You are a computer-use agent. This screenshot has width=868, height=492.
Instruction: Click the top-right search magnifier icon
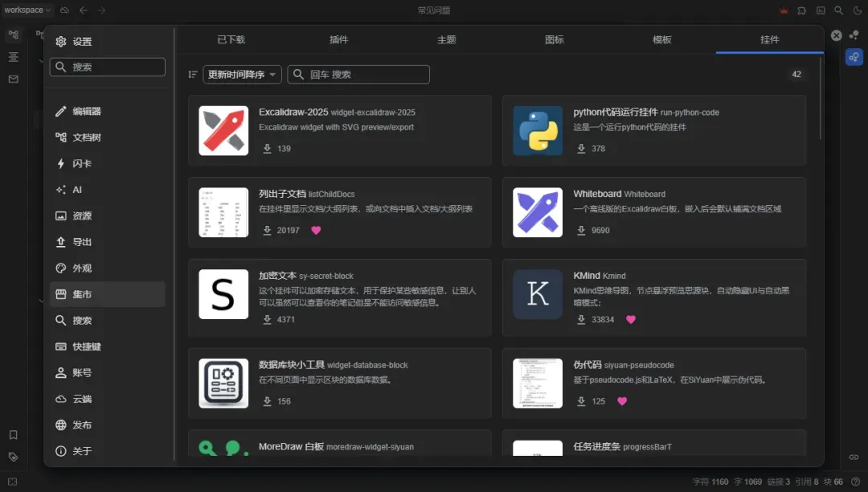(x=839, y=10)
